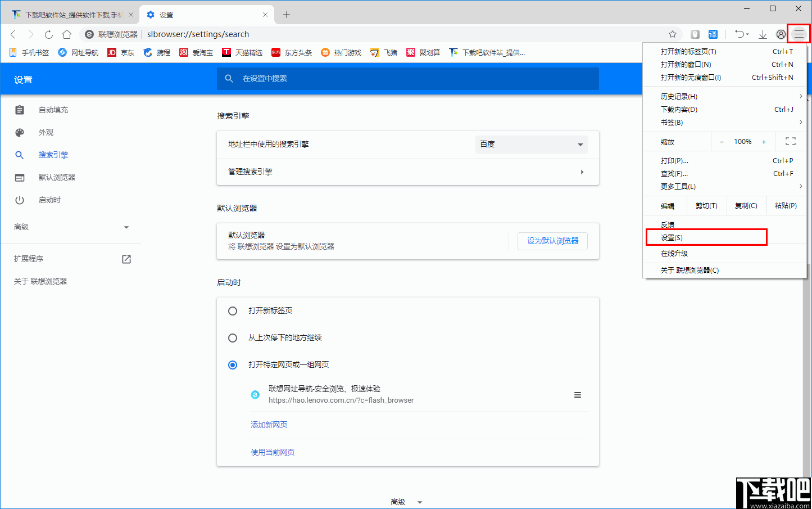Select the 打开新标签页 startup option
This screenshot has height=509, width=812.
click(x=233, y=310)
